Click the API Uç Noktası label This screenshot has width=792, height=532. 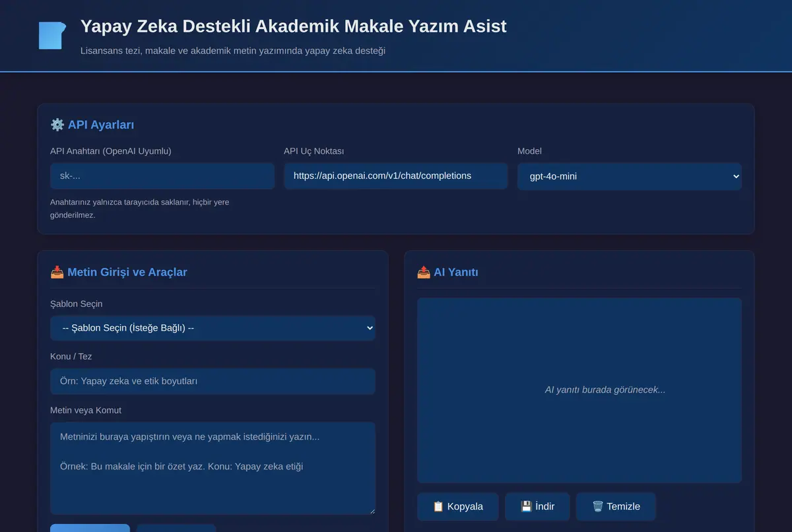314,151
